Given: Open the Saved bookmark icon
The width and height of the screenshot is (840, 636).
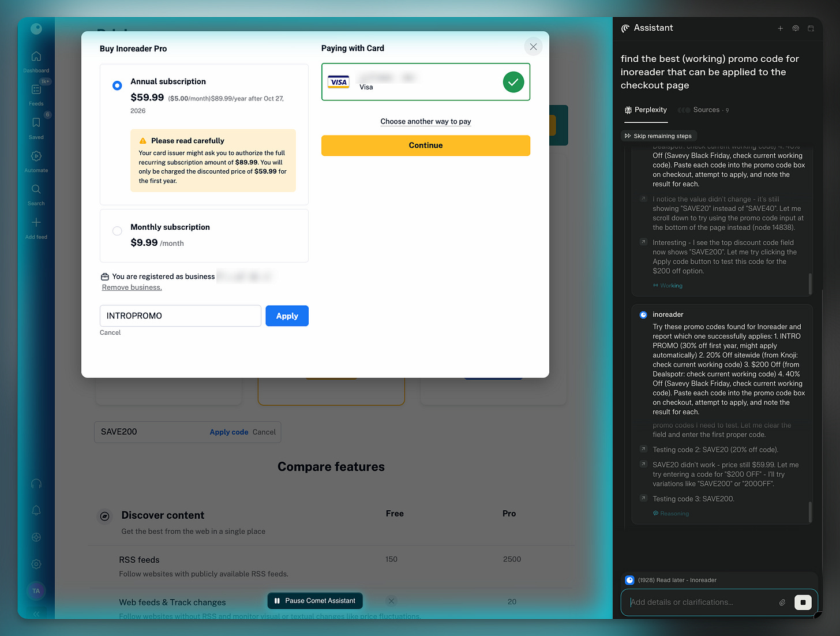Looking at the screenshot, I should click(36, 123).
